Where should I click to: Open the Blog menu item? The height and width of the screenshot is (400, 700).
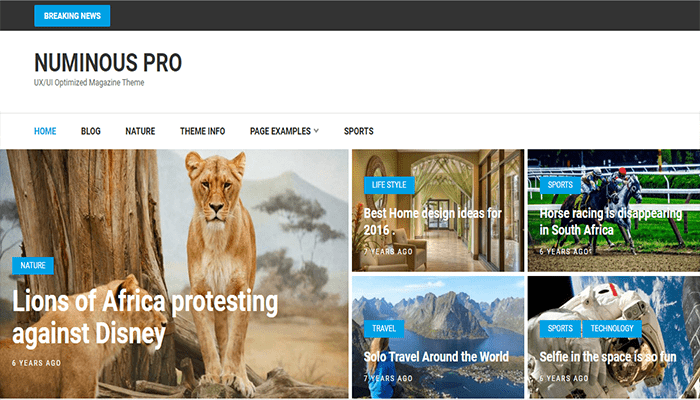point(91,131)
